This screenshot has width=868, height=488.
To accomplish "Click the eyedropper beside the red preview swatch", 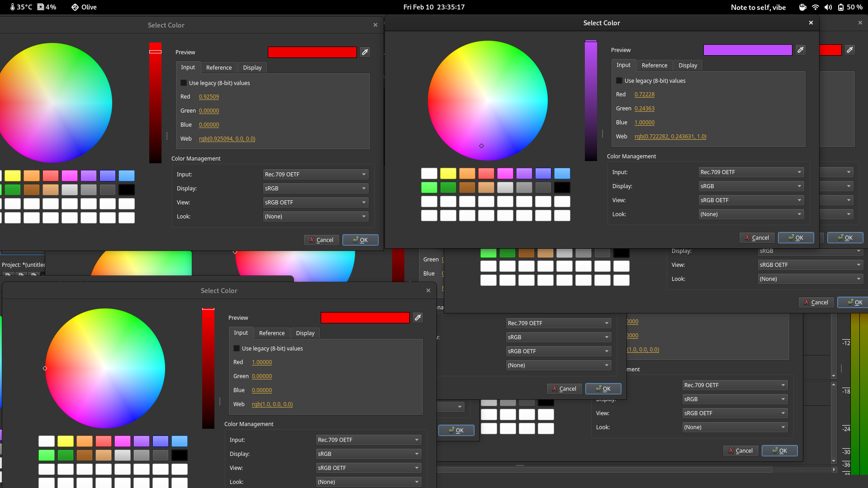I will [x=365, y=52].
